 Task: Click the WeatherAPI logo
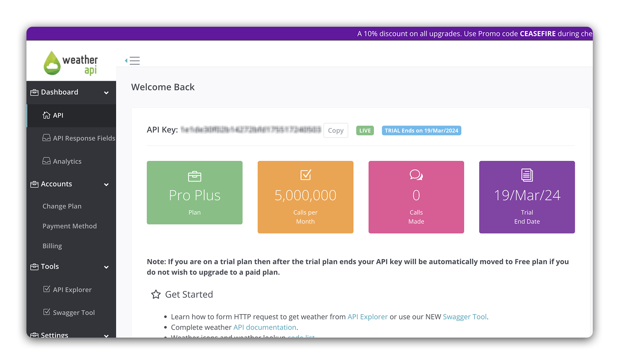point(71,63)
